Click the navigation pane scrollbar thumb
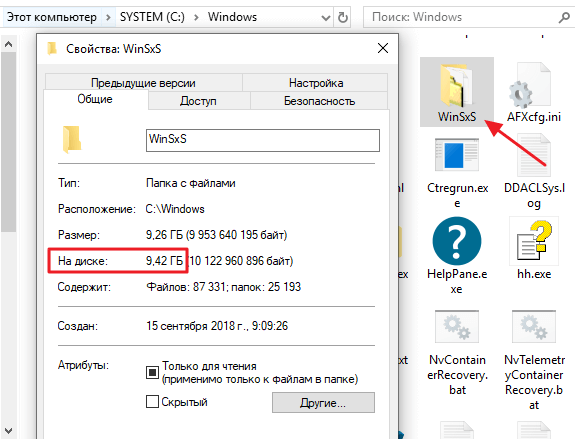This screenshot has height=439, width=575. 8,142
